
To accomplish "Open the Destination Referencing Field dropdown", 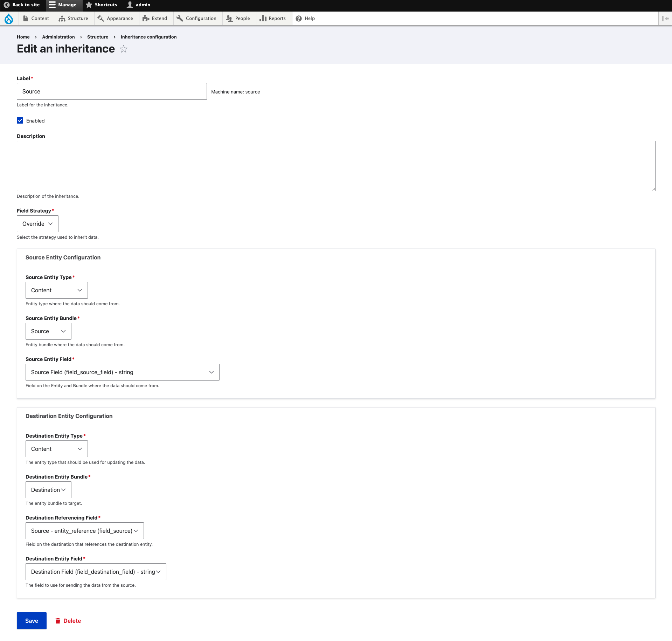I will click(85, 531).
